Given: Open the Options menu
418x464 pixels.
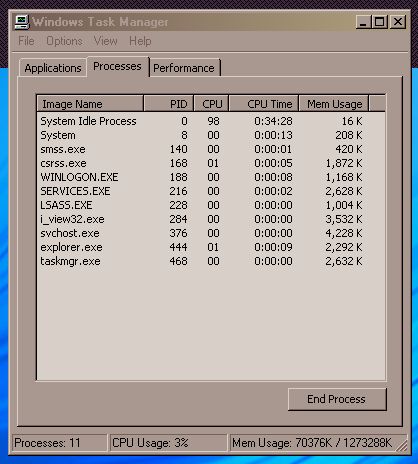Looking at the screenshot, I should coord(64,41).
